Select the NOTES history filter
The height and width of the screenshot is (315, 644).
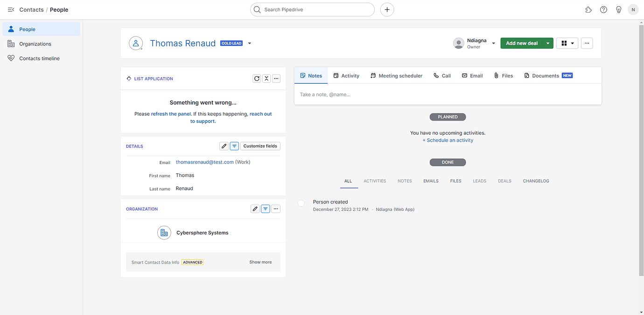click(x=405, y=181)
